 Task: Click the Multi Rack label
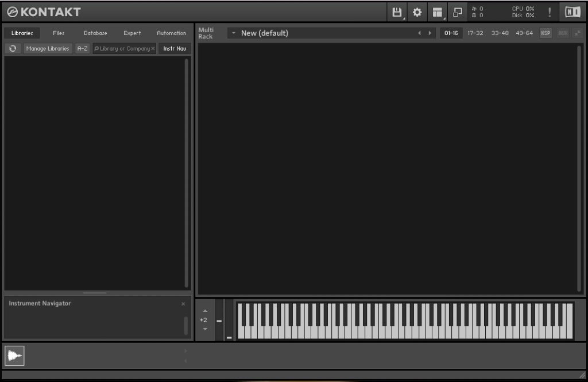(x=206, y=33)
